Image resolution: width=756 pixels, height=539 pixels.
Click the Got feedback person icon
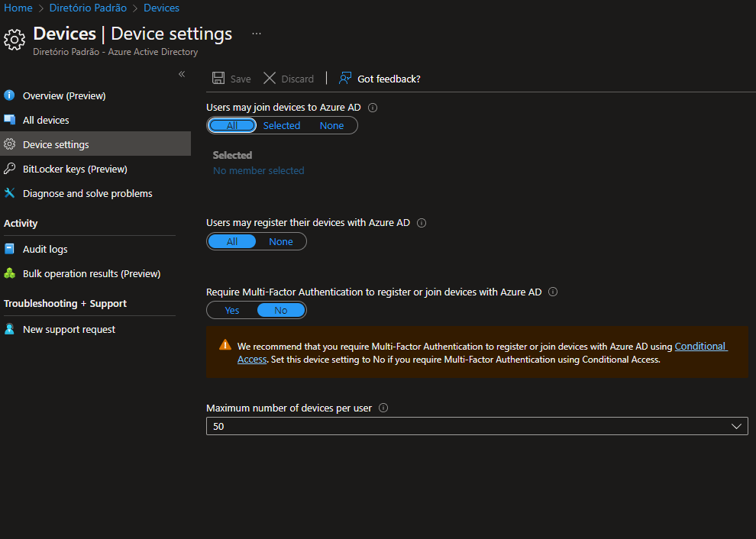click(x=344, y=78)
